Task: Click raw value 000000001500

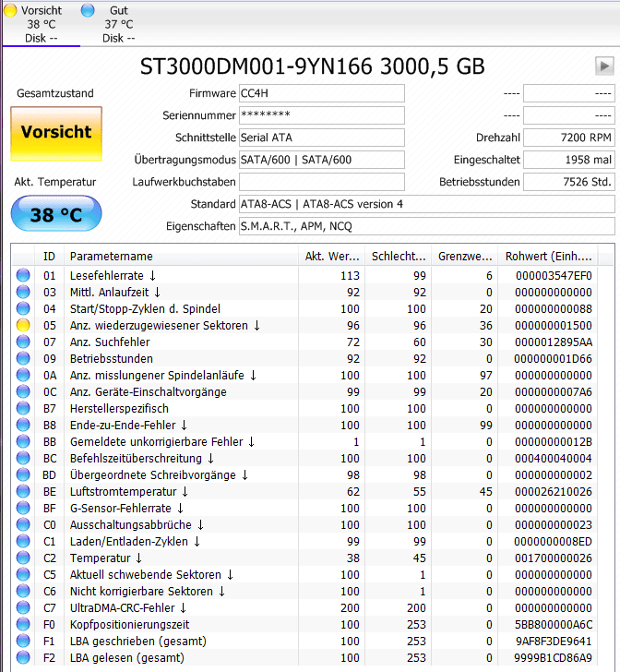Action: [554, 326]
